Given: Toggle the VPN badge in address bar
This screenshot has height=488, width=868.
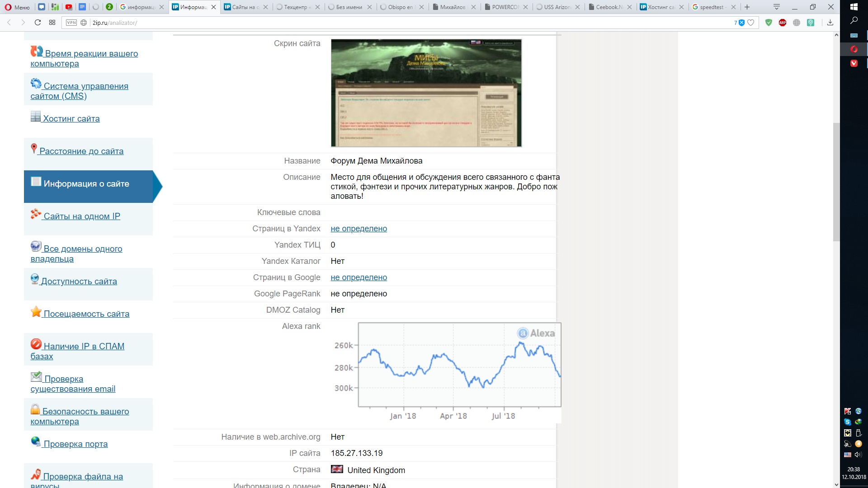Looking at the screenshot, I should (x=71, y=23).
